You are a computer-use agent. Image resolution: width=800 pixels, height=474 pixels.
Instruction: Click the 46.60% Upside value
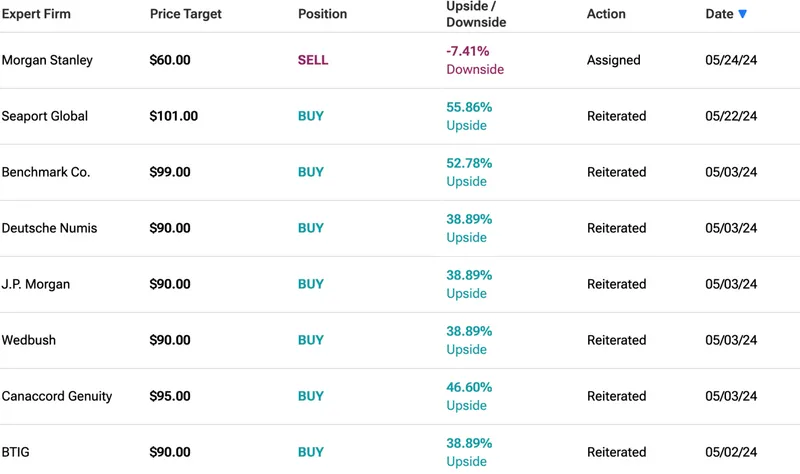[469, 396]
